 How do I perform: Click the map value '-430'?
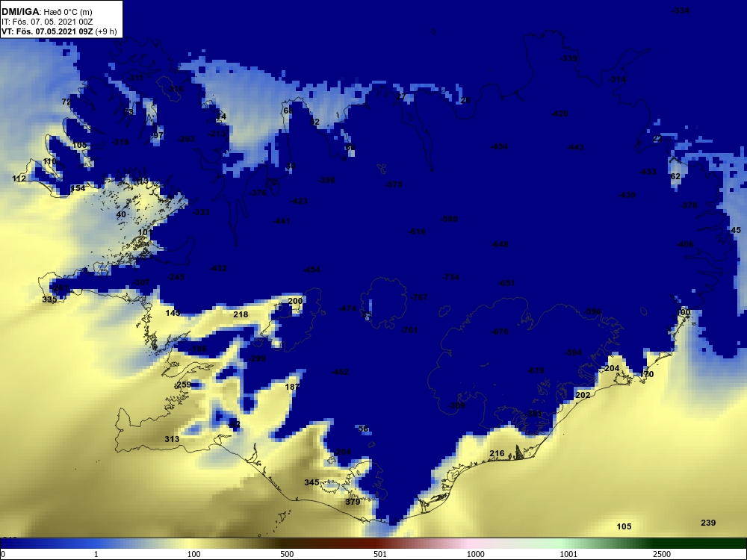(x=627, y=195)
